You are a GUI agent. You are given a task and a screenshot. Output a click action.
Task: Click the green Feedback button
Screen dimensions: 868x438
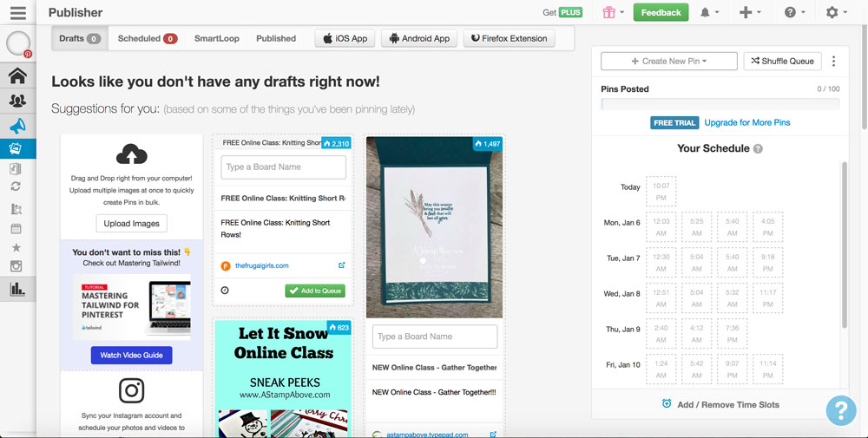(x=661, y=12)
